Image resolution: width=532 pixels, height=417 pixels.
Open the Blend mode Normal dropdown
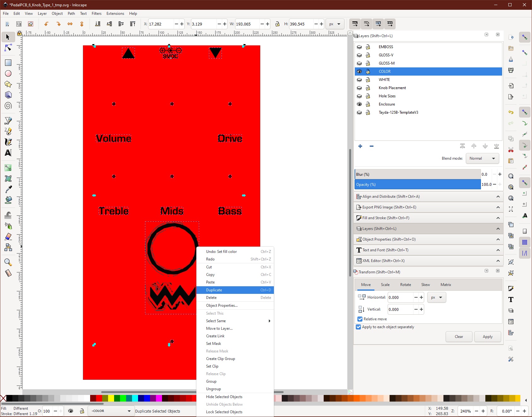(482, 158)
